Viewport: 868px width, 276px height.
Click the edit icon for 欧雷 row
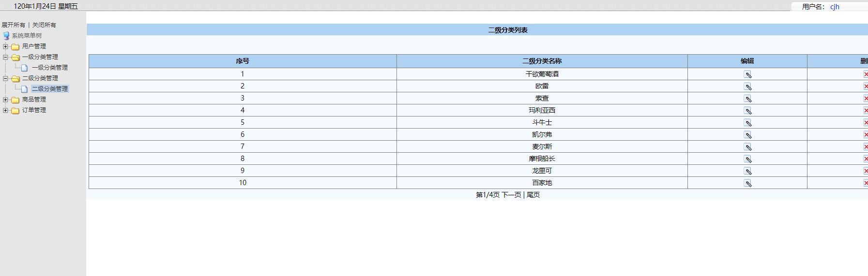747,87
